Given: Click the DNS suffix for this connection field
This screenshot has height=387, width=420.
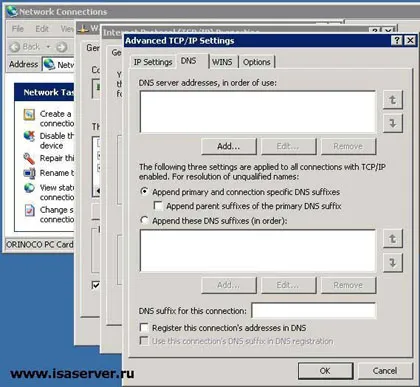Looking at the screenshot, I should tap(314, 311).
